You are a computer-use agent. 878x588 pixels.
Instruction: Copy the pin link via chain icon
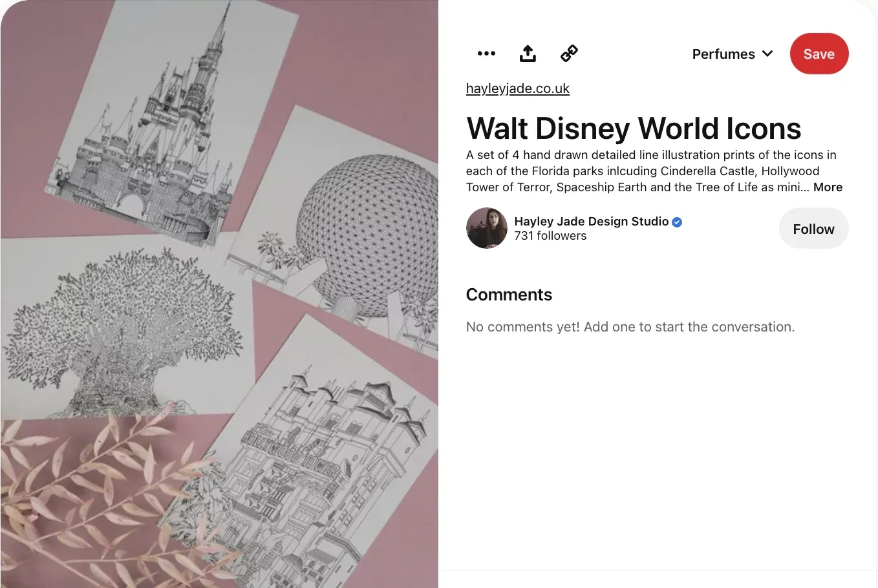tap(569, 54)
